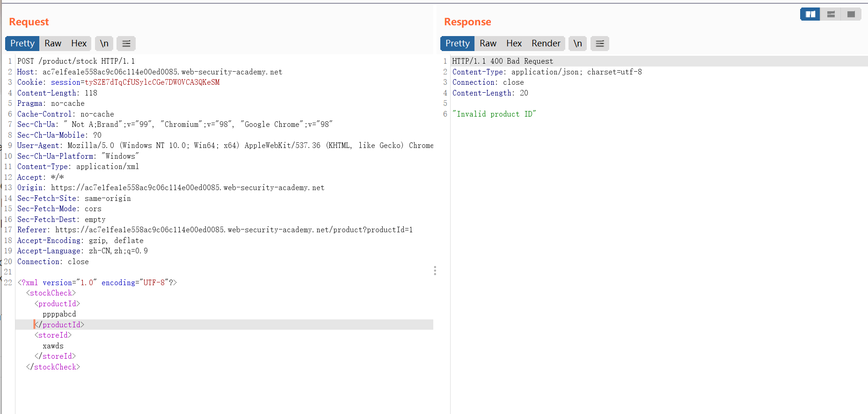Screen dimensions: 868x414
Task: Click the Referer header line
Action: (x=215, y=230)
